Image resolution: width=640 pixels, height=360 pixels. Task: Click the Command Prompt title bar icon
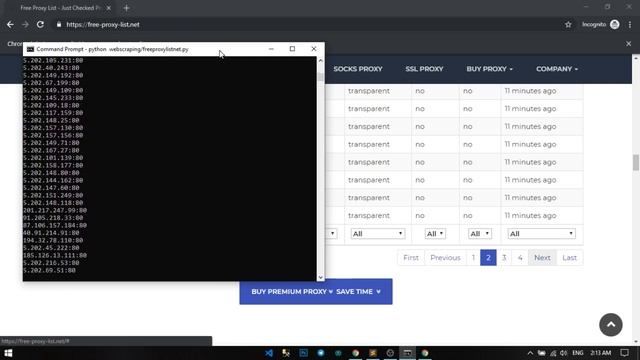click(30, 49)
